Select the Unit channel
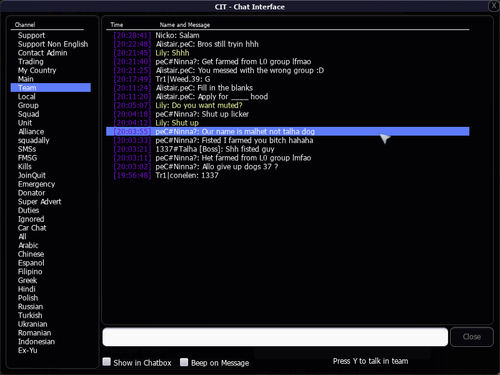Image resolution: width=500 pixels, height=375 pixels. point(25,123)
